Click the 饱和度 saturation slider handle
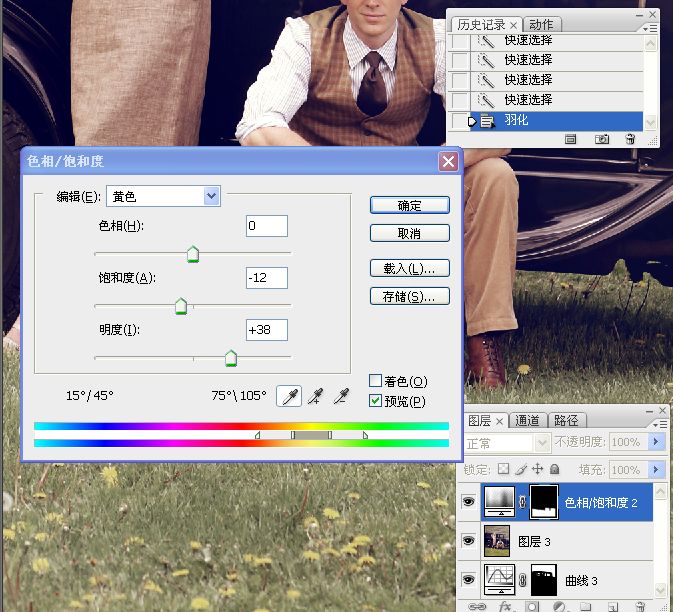The image size is (673, 612). (x=181, y=306)
